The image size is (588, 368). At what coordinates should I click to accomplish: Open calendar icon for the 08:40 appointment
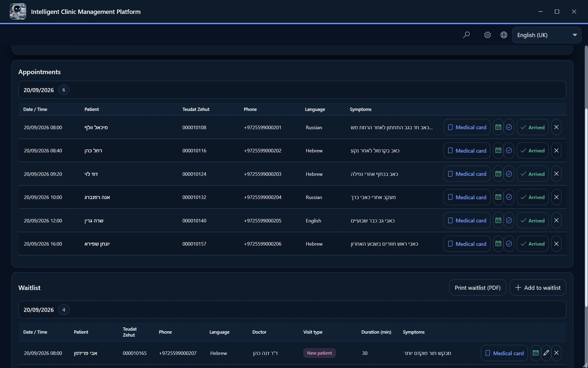(x=498, y=150)
